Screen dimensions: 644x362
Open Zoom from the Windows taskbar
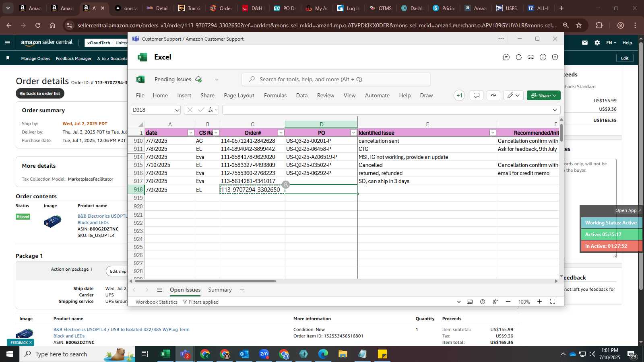click(x=264, y=354)
